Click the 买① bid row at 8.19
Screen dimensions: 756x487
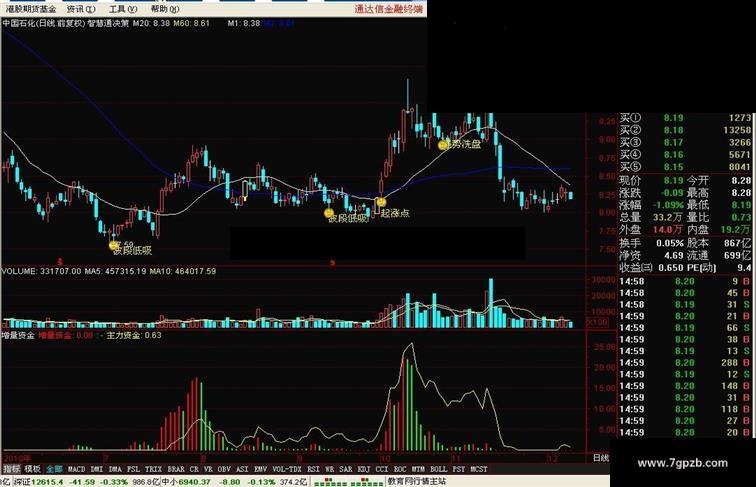pos(685,118)
